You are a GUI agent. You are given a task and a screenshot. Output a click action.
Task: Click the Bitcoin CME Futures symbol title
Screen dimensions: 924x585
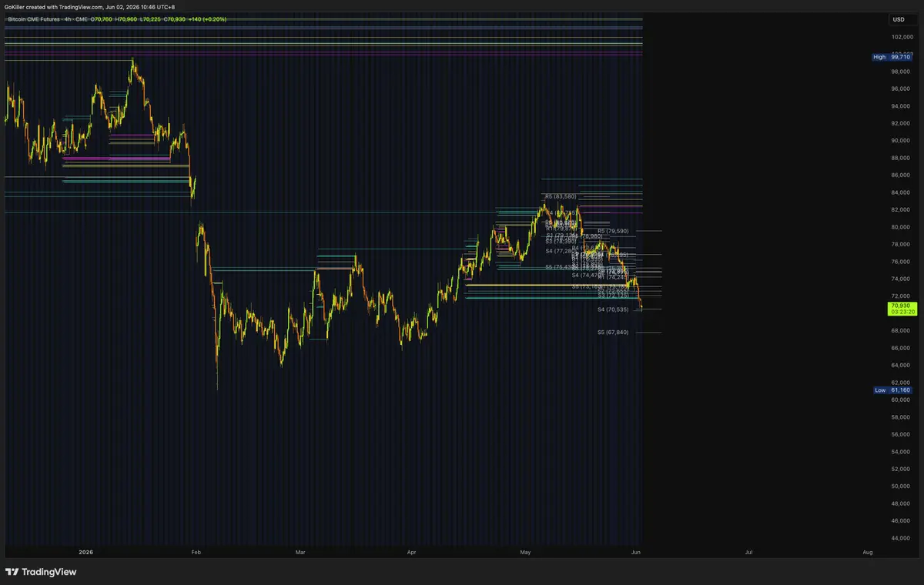[x=34, y=19]
